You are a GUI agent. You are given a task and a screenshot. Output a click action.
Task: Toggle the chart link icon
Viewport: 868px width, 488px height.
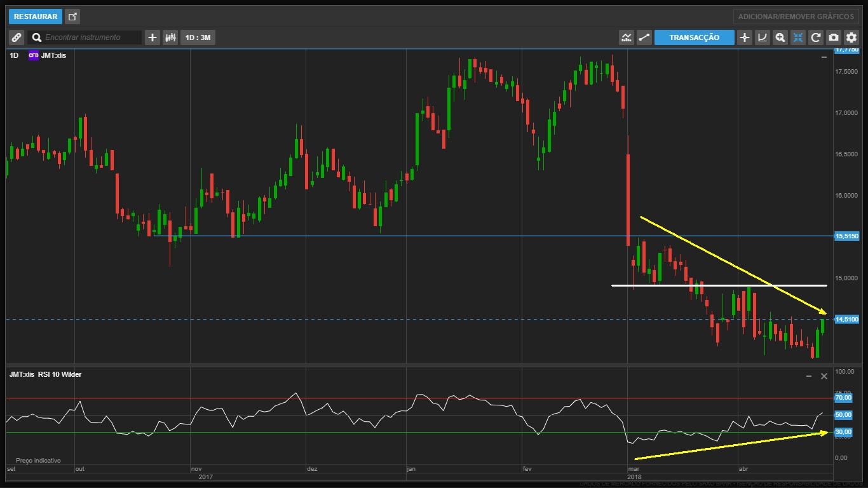(17, 37)
